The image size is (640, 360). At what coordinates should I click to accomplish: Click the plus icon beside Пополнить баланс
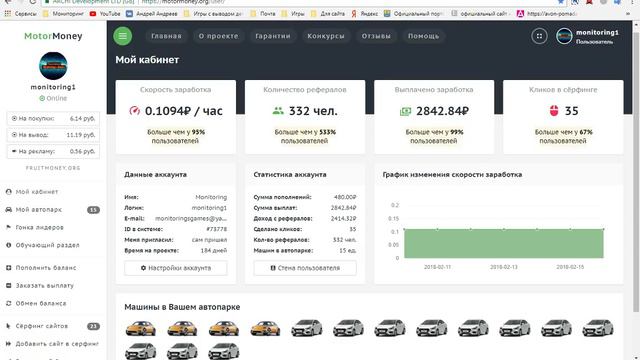coord(9,268)
